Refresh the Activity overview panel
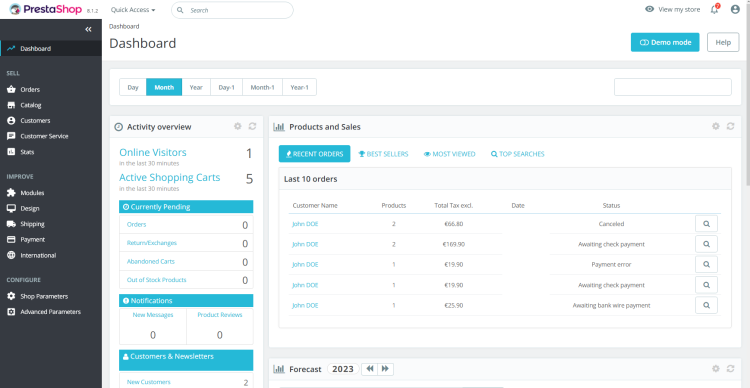 click(253, 126)
